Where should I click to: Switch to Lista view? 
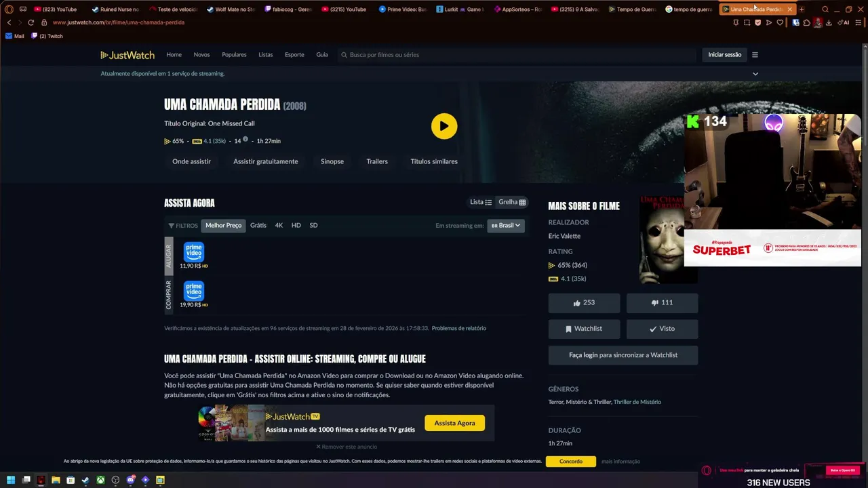pyautogui.click(x=481, y=202)
